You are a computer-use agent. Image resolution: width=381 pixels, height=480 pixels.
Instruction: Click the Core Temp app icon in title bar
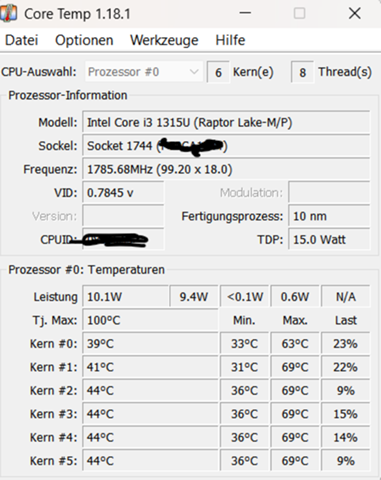click(x=8, y=13)
